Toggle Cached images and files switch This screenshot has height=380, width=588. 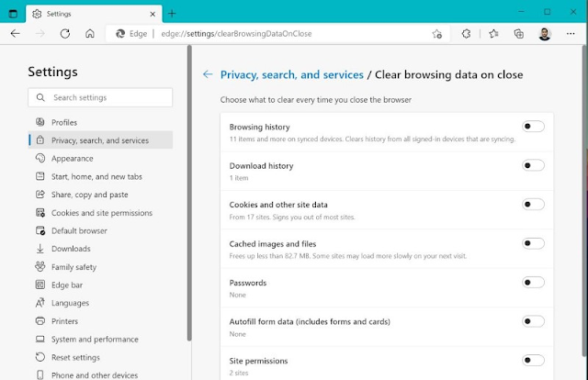(x=533, y=243)
